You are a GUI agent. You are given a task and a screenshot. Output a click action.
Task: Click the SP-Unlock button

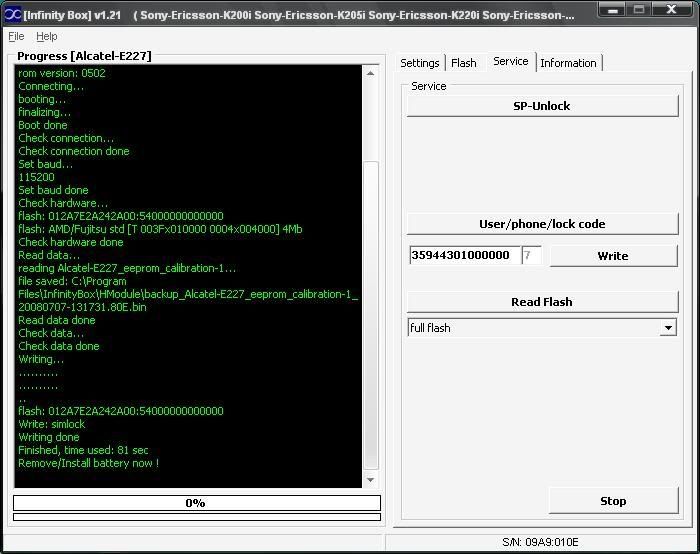point(542,106)
